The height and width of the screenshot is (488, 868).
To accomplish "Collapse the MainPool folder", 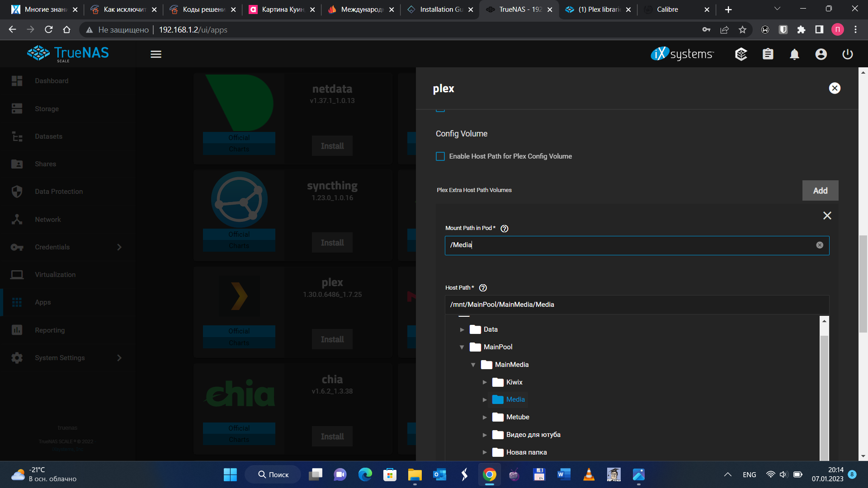I will (462, 347).
